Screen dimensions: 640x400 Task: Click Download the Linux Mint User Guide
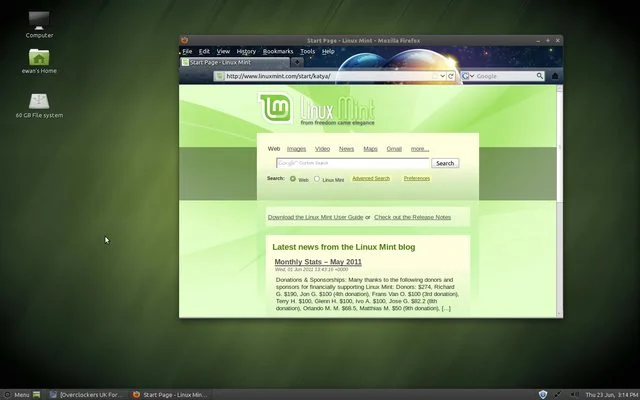click(315, 217)
